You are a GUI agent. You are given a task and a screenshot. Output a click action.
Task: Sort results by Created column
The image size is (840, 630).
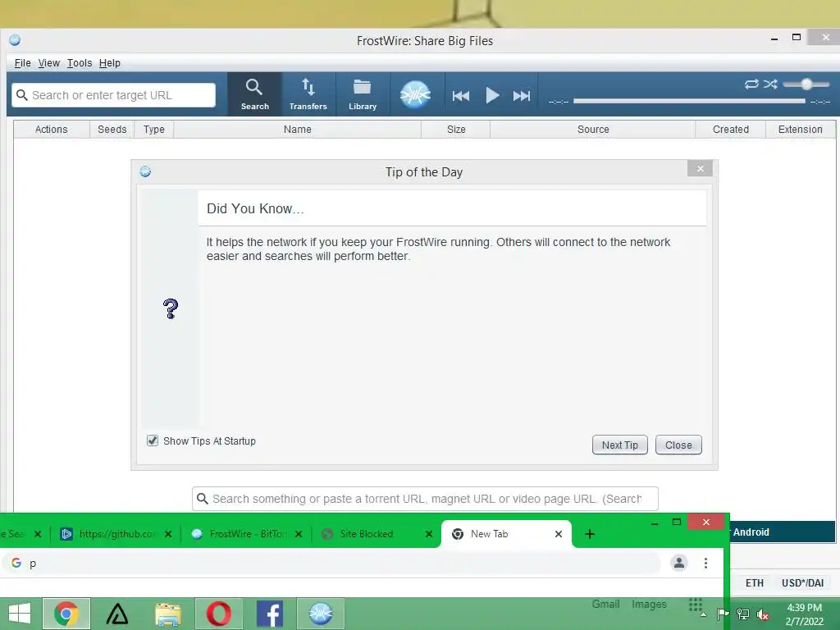731,129
